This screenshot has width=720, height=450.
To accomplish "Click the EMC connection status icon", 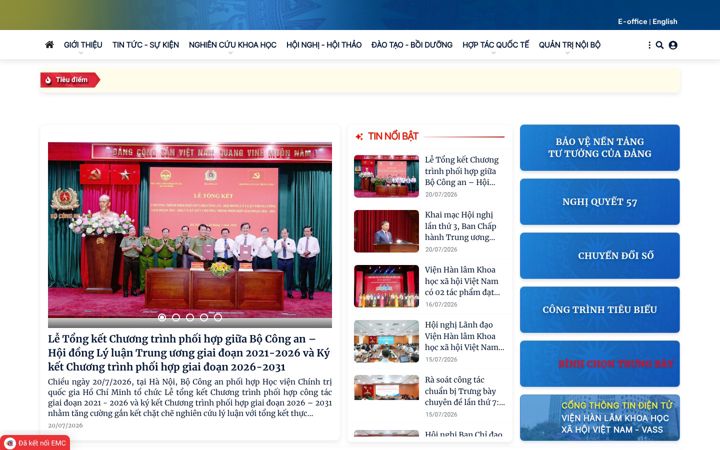I will 10,444.
